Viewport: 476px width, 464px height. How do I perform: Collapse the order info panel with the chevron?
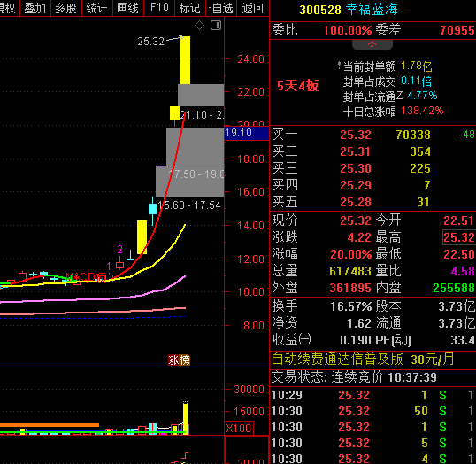click(372, 44)
